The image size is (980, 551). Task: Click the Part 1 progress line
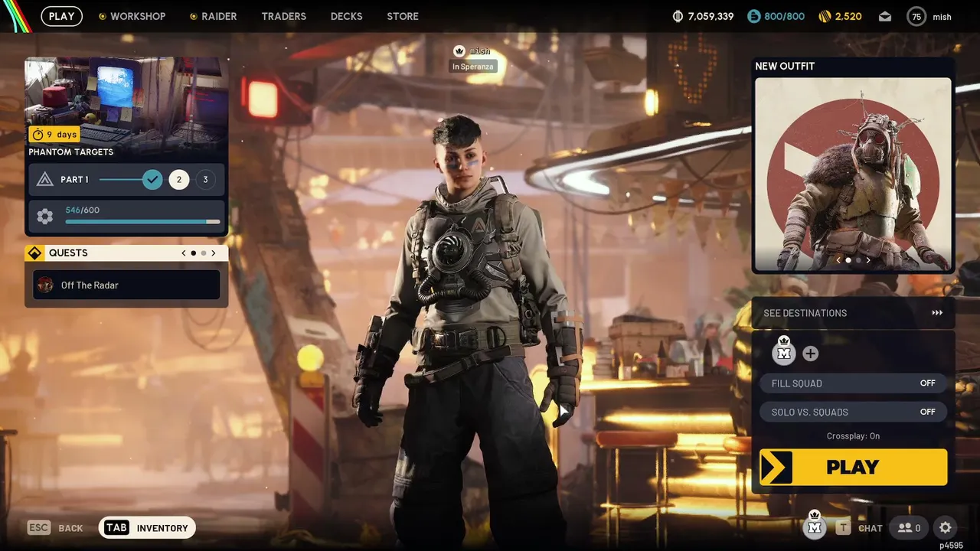(x=121, y=180)
